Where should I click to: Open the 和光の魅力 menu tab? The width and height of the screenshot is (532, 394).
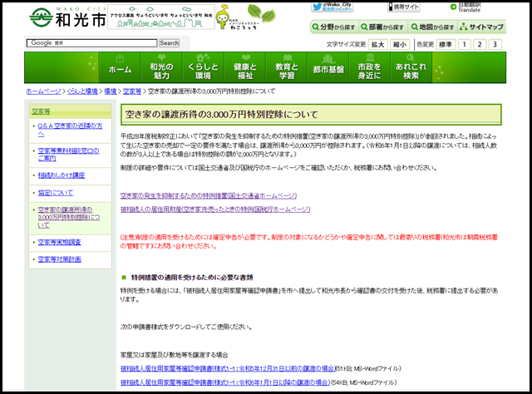pos(161,67)
